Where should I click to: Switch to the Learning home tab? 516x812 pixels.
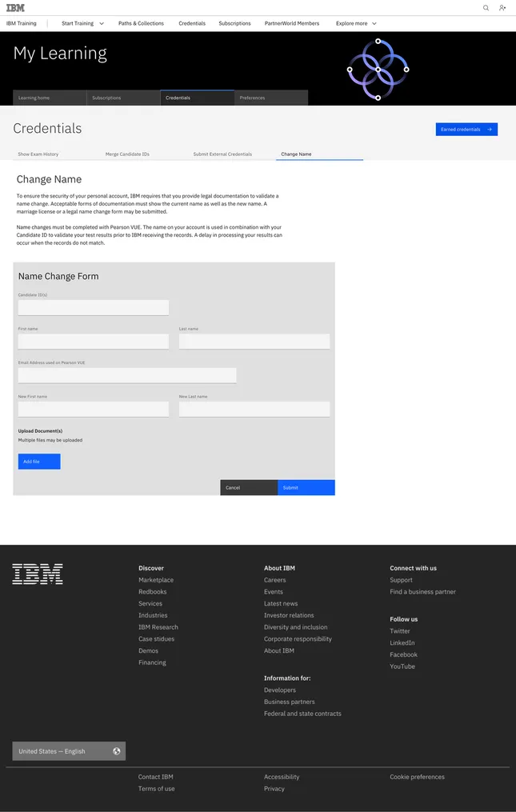(50, 98)
